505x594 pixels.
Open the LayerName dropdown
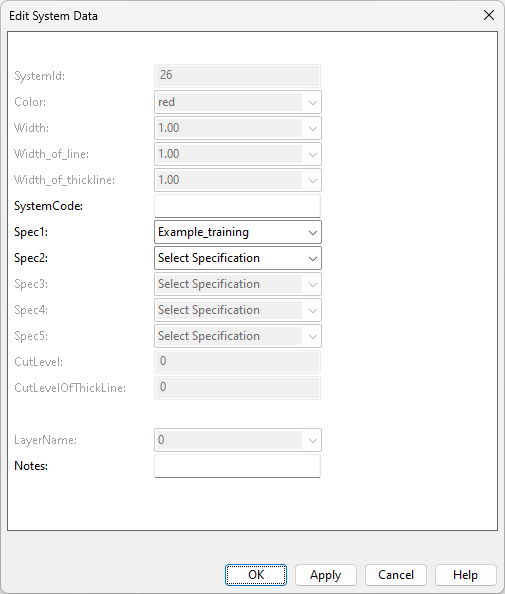click(x=238, y=440)
